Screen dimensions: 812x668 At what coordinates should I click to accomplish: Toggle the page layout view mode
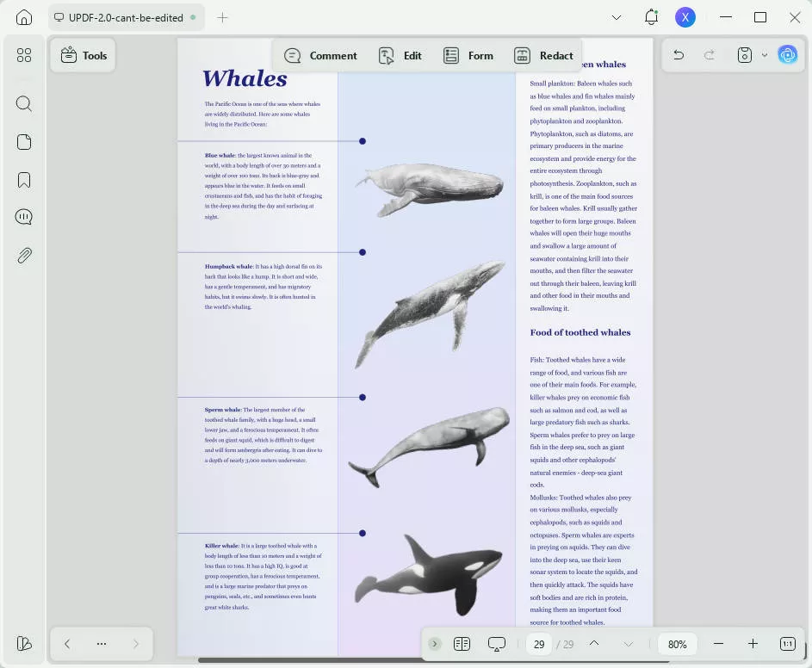pyautogui.click(x=462, y=644)
